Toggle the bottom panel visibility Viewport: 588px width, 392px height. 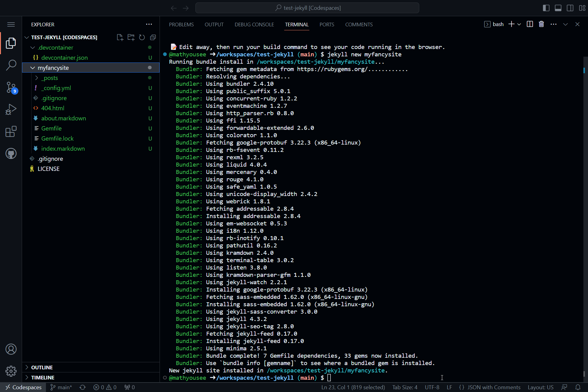pyautogui.click(x=558, y=8)
